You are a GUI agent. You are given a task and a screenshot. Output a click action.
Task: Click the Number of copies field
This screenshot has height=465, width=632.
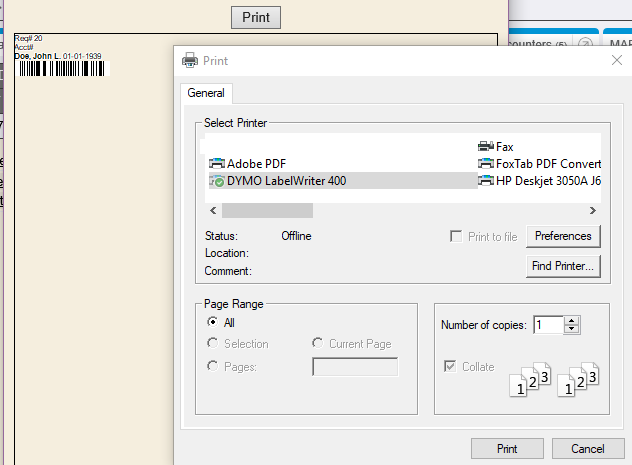point(548,325)
